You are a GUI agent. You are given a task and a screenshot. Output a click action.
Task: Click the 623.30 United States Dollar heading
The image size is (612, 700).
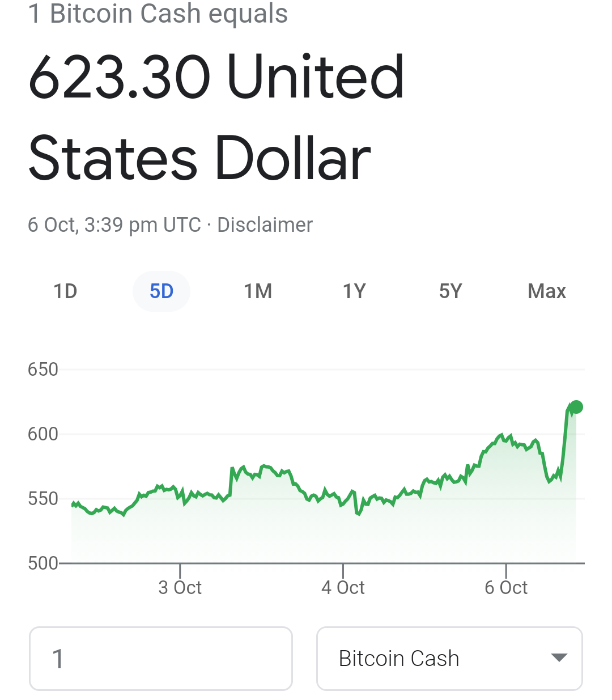pos(216,117)
